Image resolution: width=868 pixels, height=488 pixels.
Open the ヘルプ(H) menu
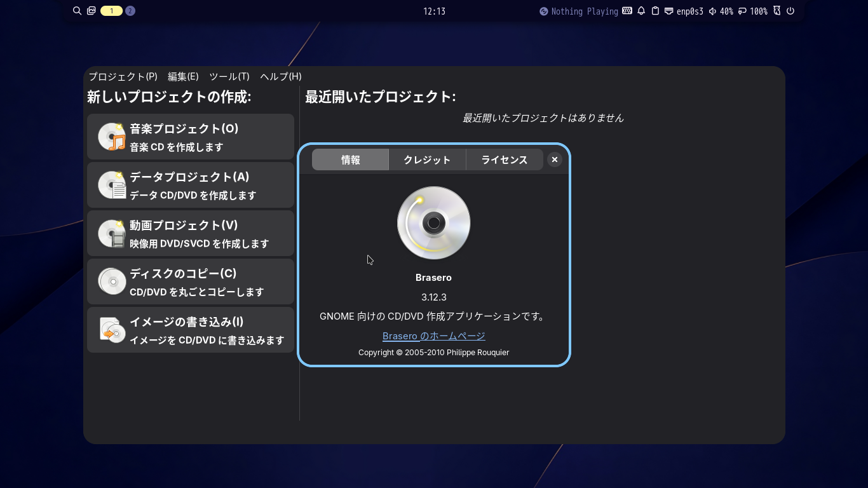281,76
